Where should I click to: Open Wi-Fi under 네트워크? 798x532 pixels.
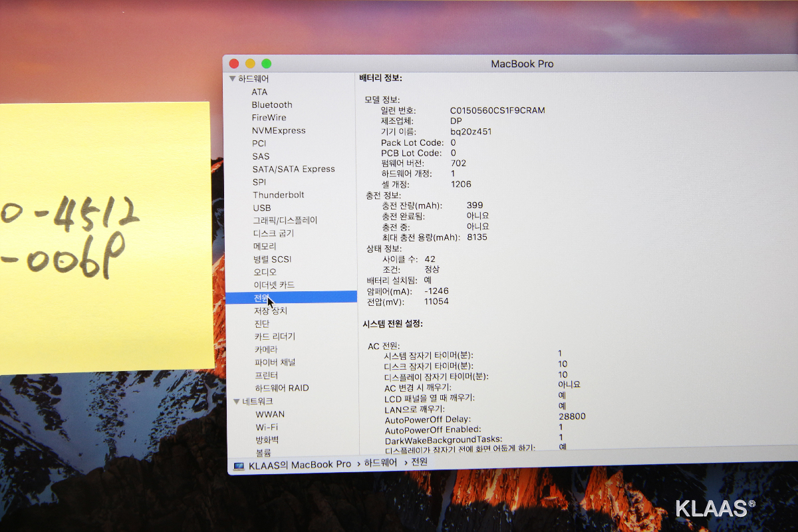267,427
